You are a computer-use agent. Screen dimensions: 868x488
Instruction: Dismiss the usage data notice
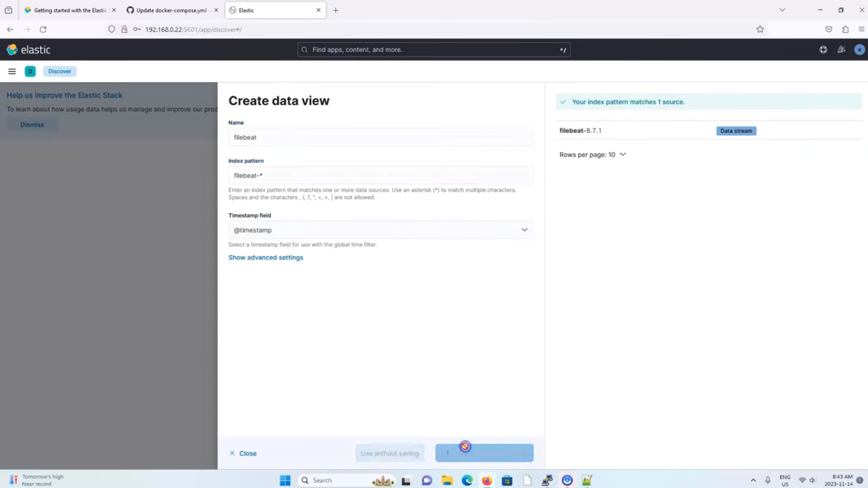pos(32,125)
